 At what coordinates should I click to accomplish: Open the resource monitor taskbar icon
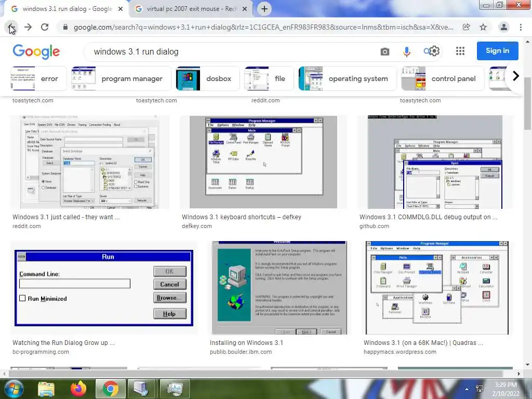point(175,389)
